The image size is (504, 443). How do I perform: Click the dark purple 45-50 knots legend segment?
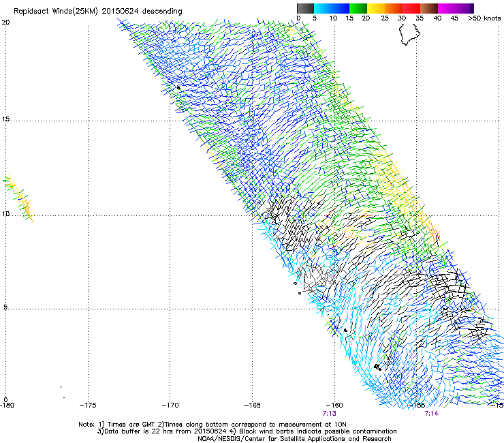click(464, 8)
